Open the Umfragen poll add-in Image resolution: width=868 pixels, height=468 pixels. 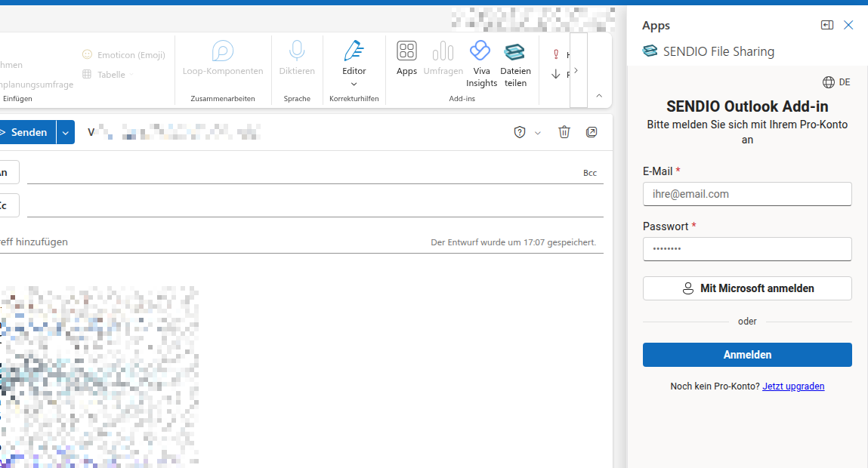(x=443, y=58)
